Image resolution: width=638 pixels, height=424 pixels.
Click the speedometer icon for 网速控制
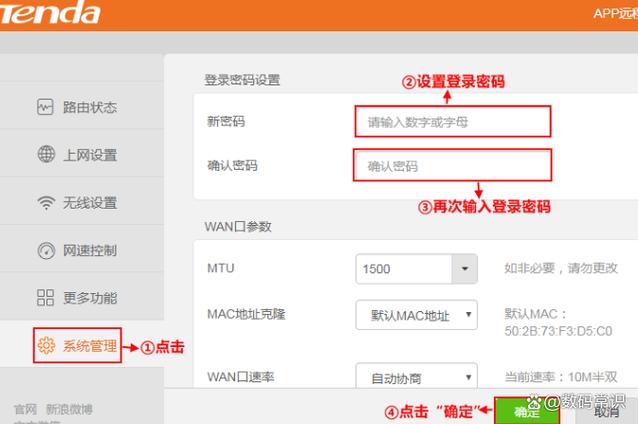point(46,250)
